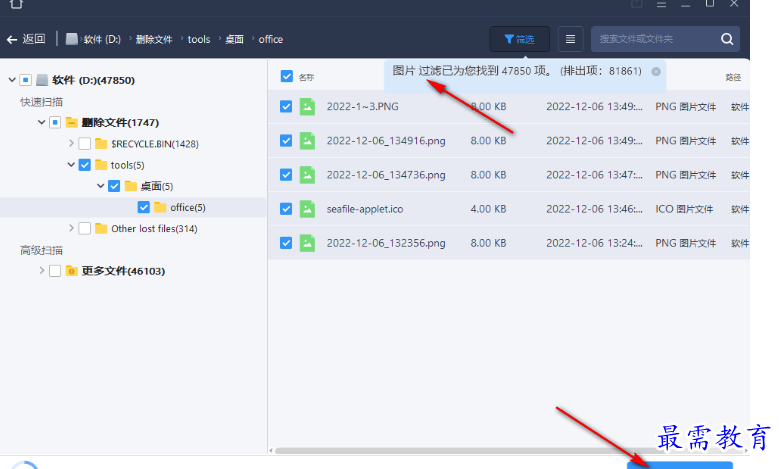779x469 pixels.
Task: Open tools breadcrumb segment
Action: pos(199,39)
